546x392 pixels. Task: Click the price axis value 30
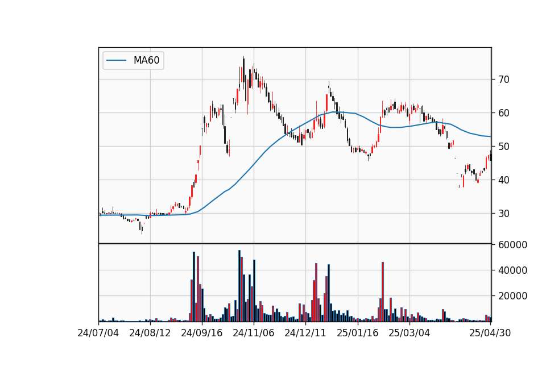point(504,214)
